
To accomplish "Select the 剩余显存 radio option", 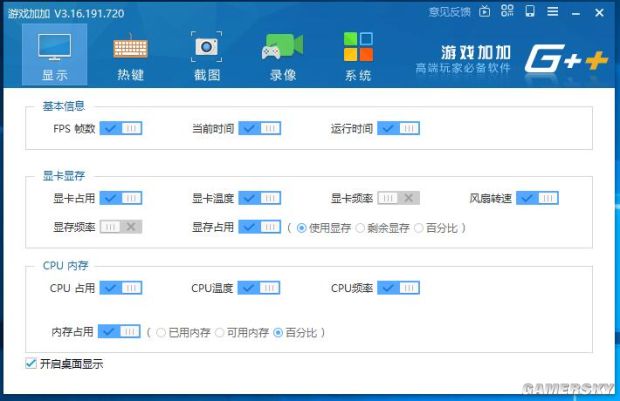I will click(x=361, y=227).
